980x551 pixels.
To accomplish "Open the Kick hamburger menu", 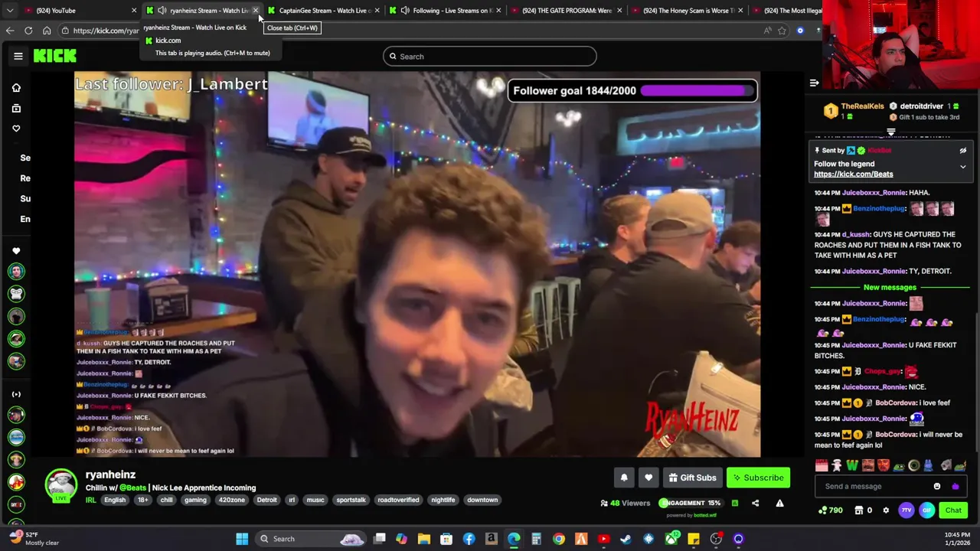I will tap(18, 56).
